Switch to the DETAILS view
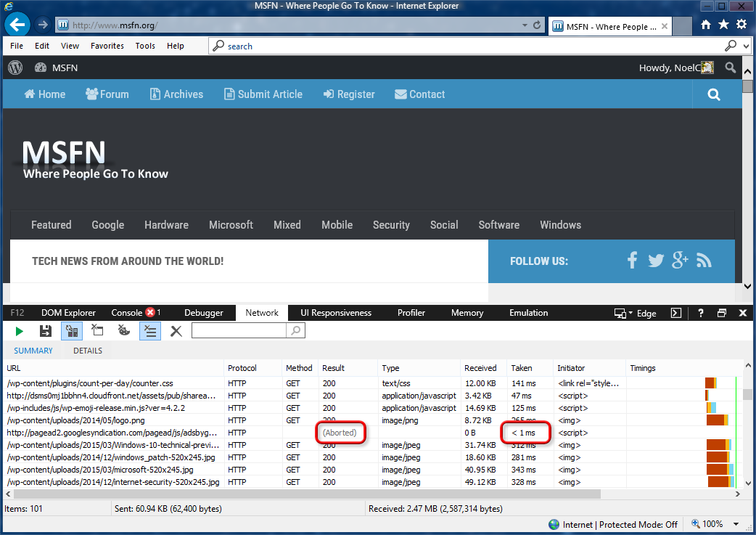The image size is (756, 535). pos(88,351)
